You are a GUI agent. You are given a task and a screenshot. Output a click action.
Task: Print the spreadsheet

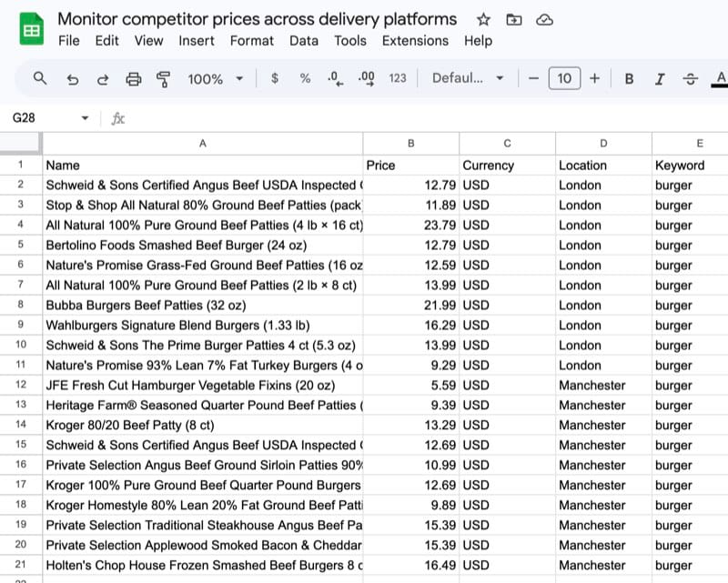point(134,79)
